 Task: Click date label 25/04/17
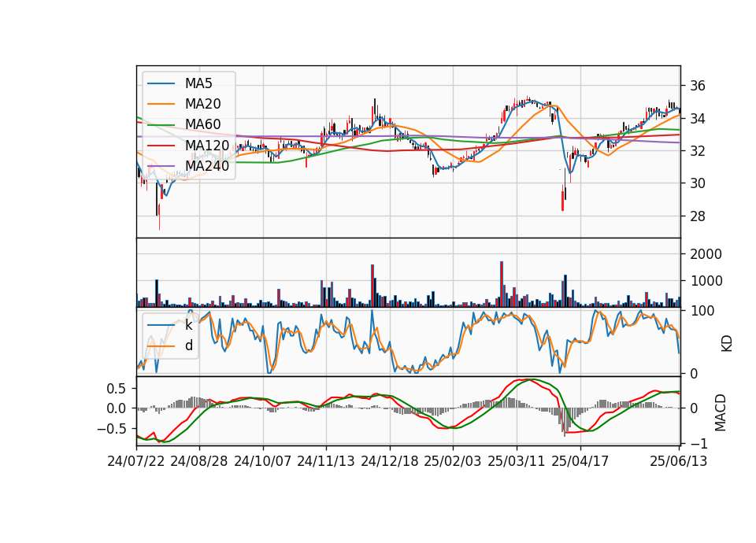point(580,461)
